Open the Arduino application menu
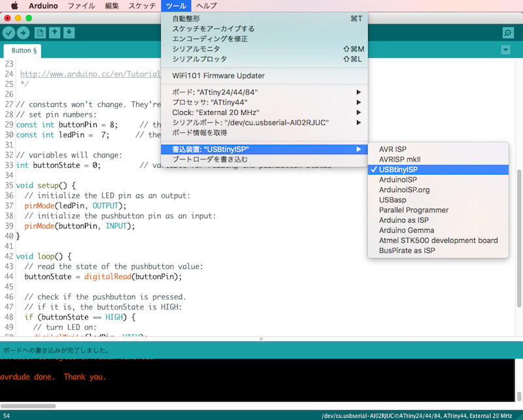523x420 pixels. click(x=43, y=6)
